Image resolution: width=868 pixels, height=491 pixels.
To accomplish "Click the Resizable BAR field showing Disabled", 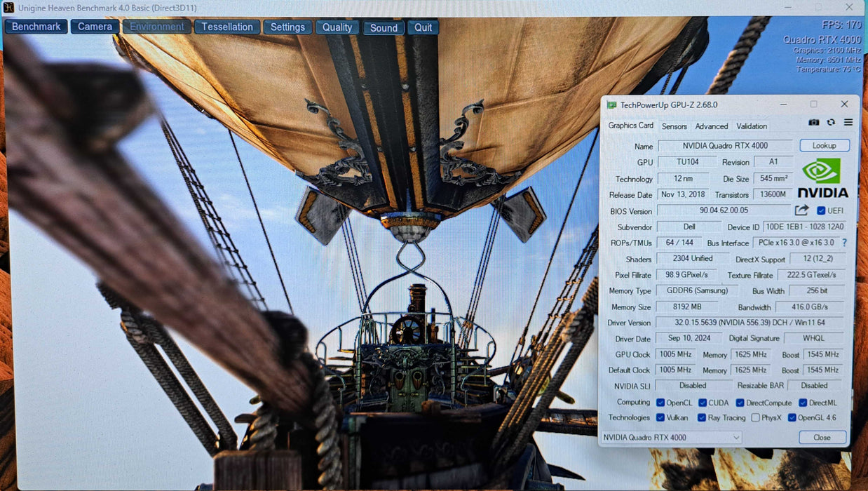I will [x=815, y=385].
